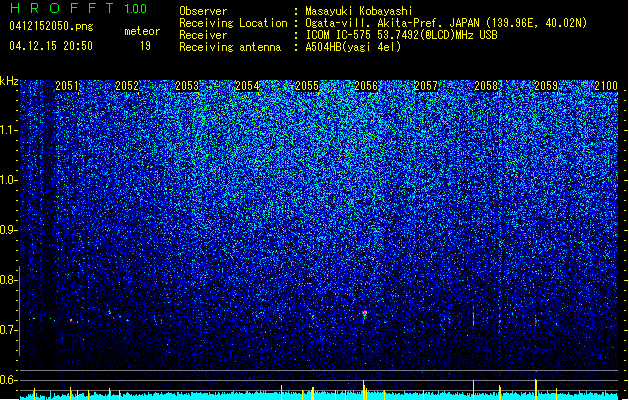The width and height of the screenshot is (629, 400).
Task: Select the ICOM IC-575 53.7492 MHz receiver text
Action: pyautogui.click(x=401, y=35)
